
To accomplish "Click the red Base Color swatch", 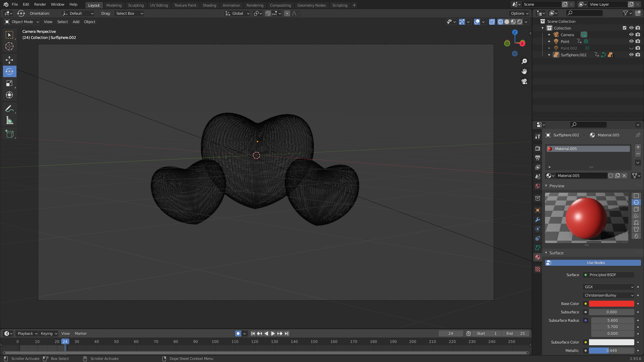I will point(611,304).
